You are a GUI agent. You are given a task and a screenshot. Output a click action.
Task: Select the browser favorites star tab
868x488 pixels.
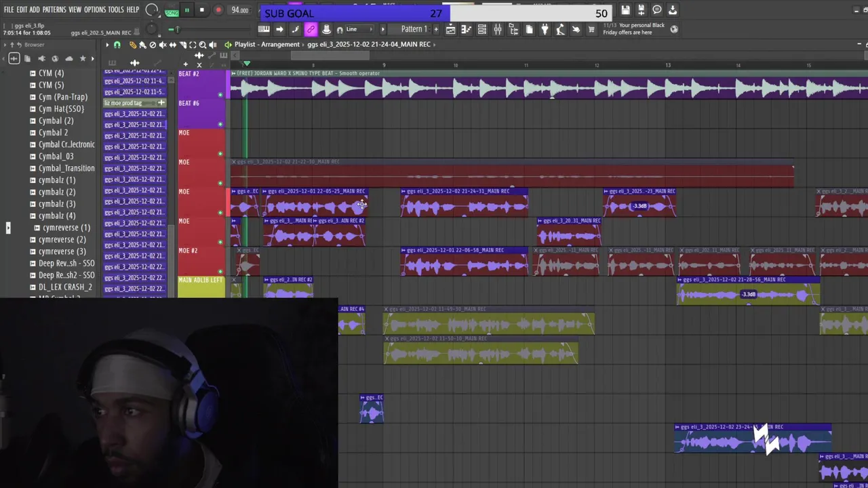(83, 59)
